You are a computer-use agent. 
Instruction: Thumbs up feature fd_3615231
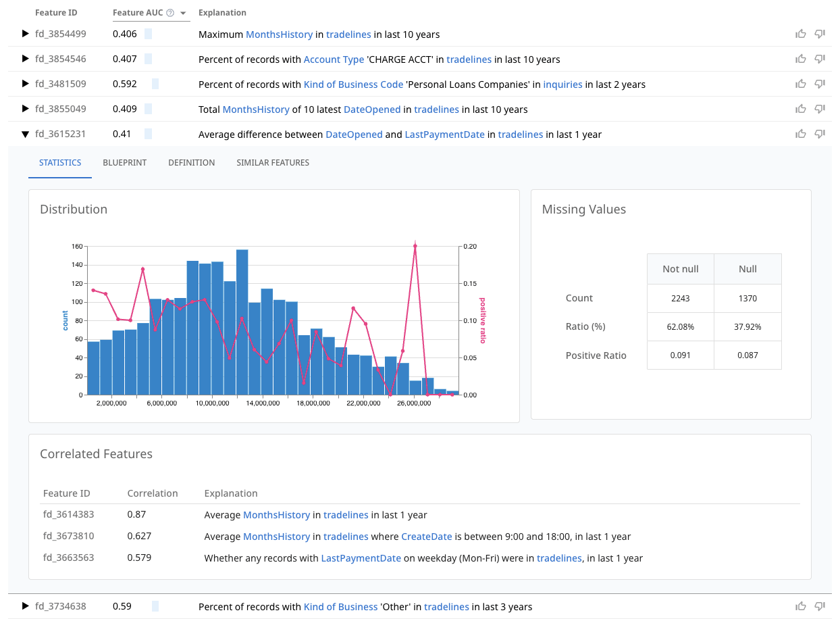pos(801,134)
